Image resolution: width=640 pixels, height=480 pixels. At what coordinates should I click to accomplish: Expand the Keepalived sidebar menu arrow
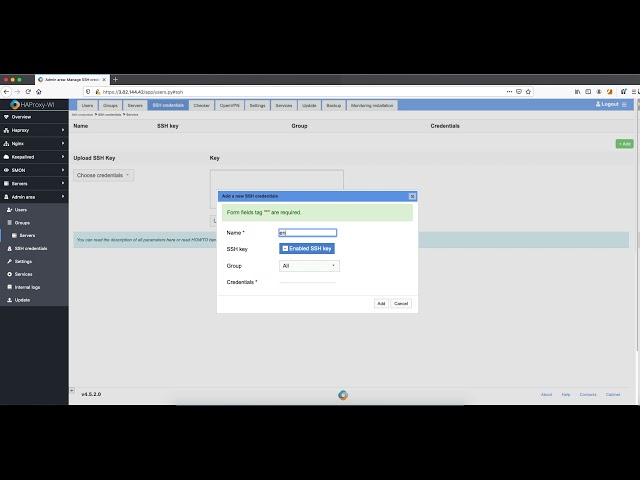[x=63, y=157]
